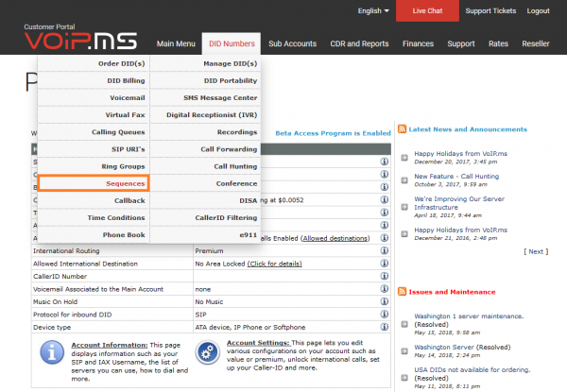Click the Issues and Maintenance RSS icon
567x392 pixels.
click(402, 291)
